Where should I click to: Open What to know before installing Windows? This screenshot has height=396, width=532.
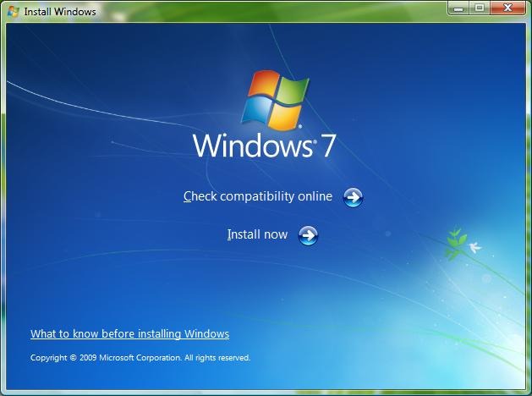[130, 334]
